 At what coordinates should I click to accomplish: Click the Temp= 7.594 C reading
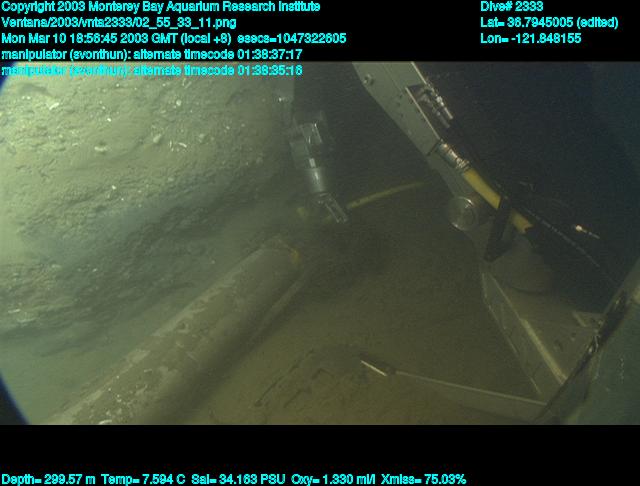pyautogui.click(x=143, y=479)
